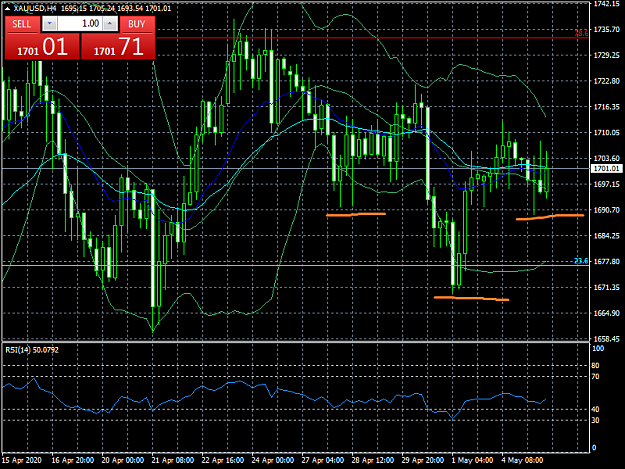Click the RSI scale value 80
The height and width of the screenshot is (469, 625).
(595, 365)
